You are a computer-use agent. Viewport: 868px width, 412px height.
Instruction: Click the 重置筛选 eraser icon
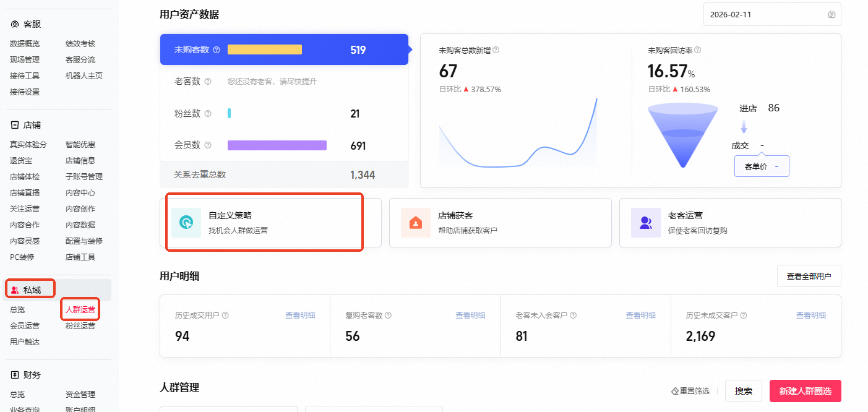pos(675,391)
